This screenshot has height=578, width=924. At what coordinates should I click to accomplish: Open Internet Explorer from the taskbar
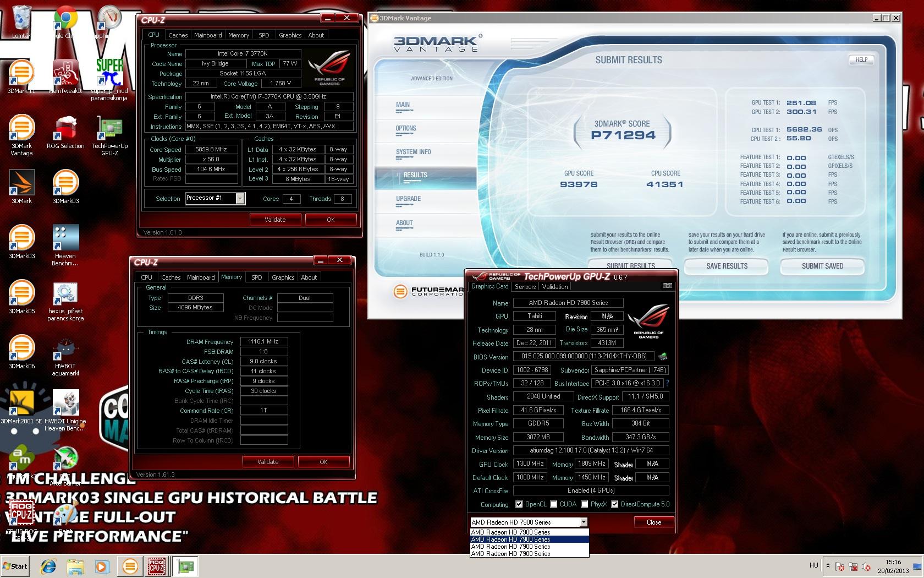[49, 566]
